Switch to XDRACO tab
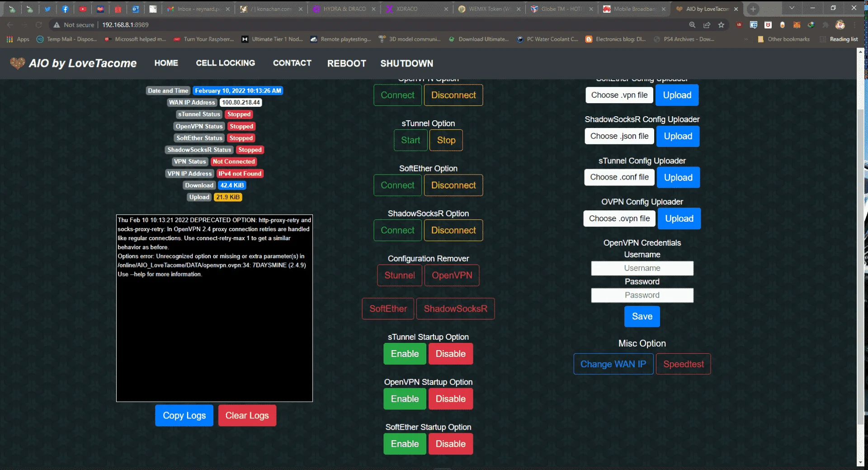This screenshot has height=470, width=868. point(416,9)
